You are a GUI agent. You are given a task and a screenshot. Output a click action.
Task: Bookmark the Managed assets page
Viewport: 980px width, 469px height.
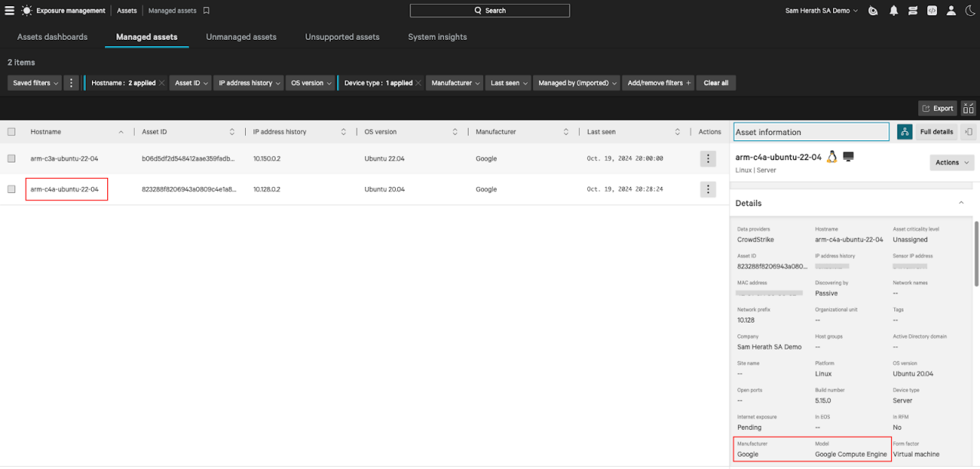206,11
